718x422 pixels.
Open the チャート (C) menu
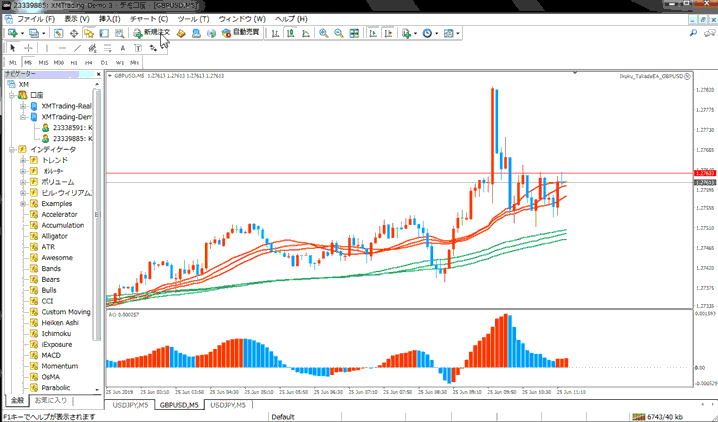coord(149,19)
